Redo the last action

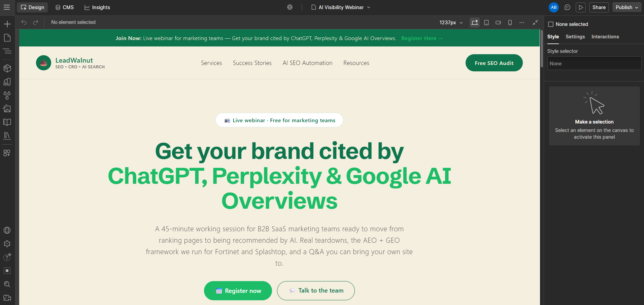(x=36, y=22)
